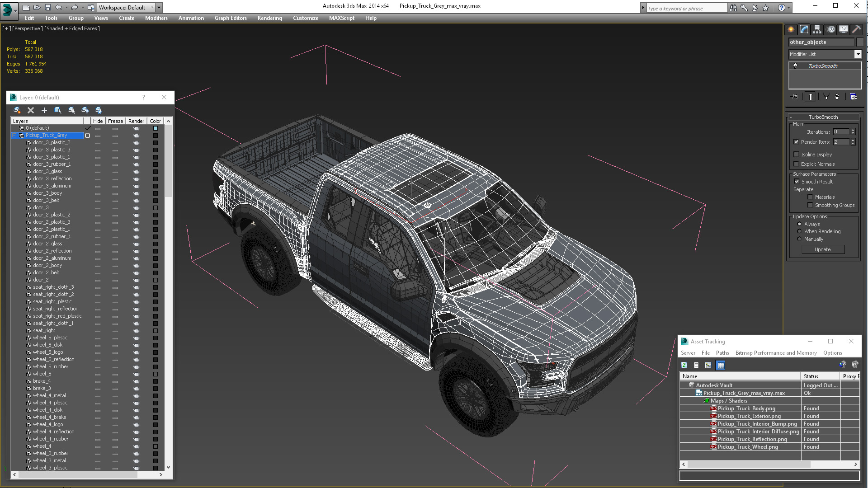This screenshot has height=488, width=868.
Task: Open the Motion panel tab icon
Action: point(830,29)
